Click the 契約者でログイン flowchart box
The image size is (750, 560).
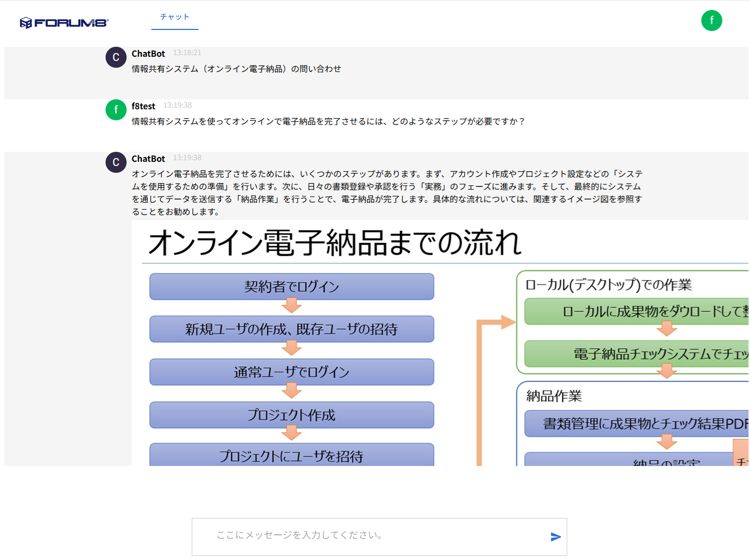(x=291, y=287)
